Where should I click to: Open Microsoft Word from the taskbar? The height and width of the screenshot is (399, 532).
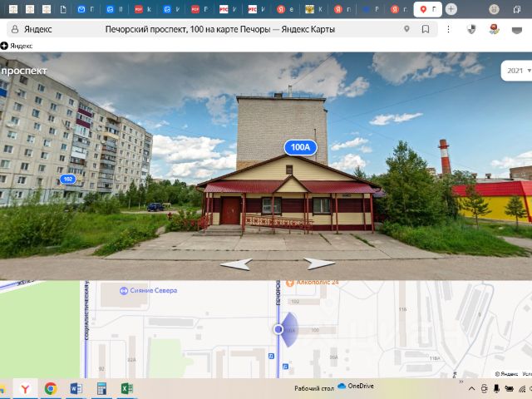pyautogui.click(x=76, y=388)
